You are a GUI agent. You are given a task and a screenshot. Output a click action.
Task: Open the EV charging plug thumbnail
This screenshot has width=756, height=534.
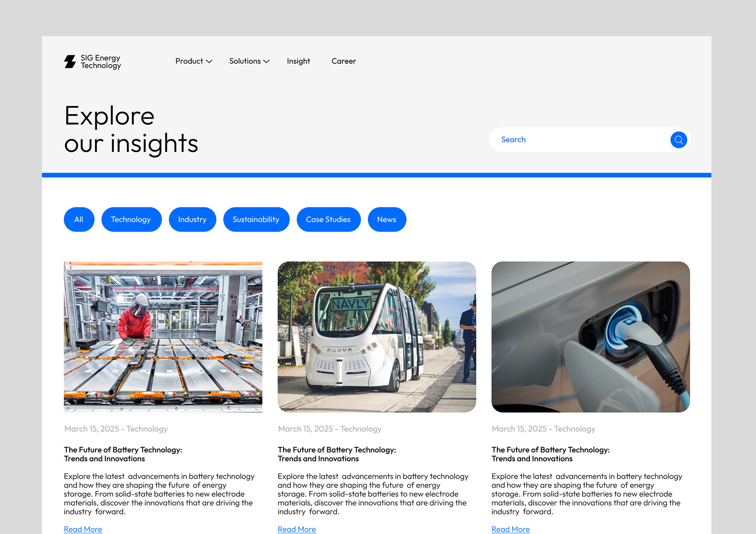tap(591, 337)
